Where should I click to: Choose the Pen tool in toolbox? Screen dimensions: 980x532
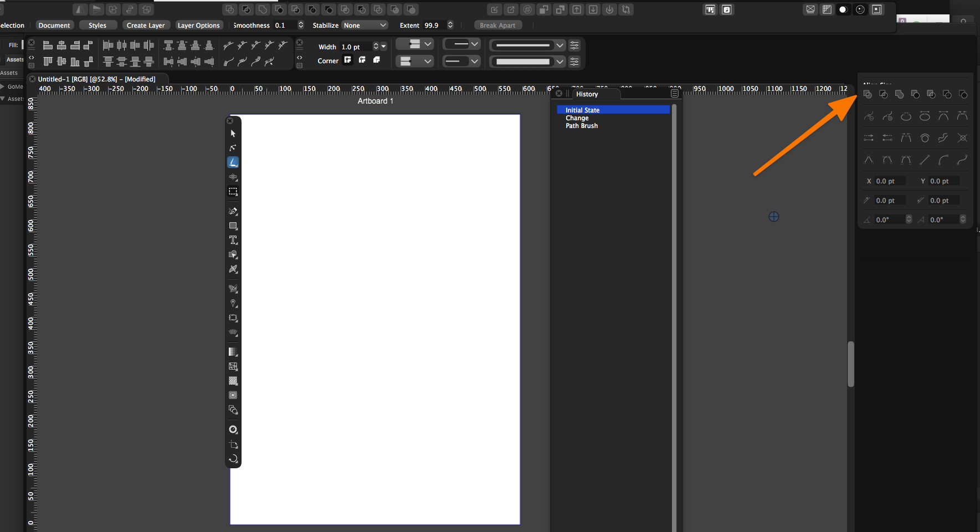pyautogui.click(x=233, y=211)
